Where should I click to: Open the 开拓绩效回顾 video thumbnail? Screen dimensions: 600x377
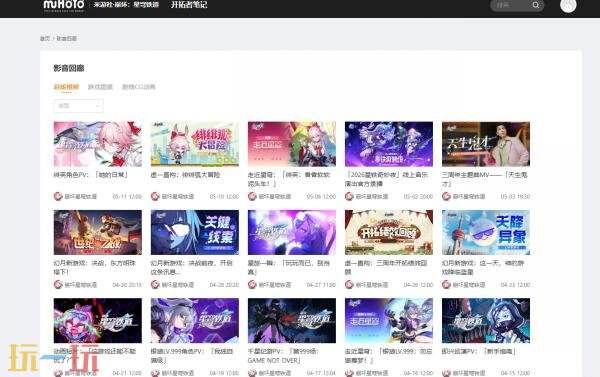[389, 232]
